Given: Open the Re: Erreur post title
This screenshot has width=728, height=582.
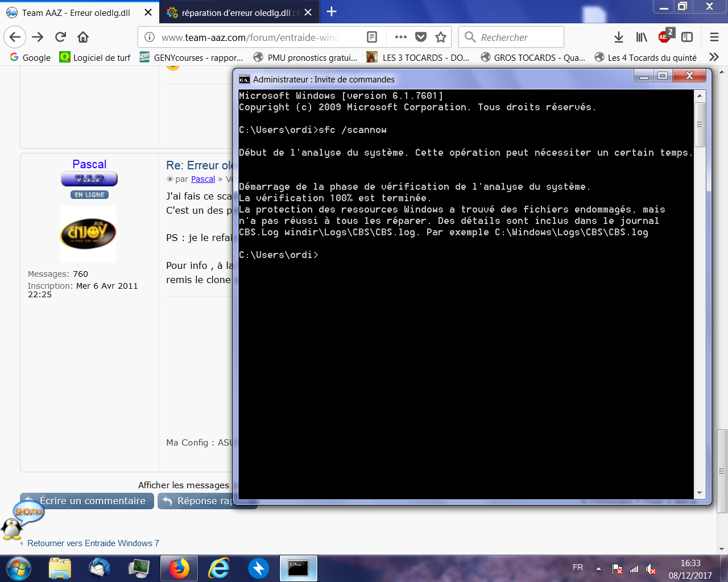Looking at the screenshot, I should tap(200, 165).
